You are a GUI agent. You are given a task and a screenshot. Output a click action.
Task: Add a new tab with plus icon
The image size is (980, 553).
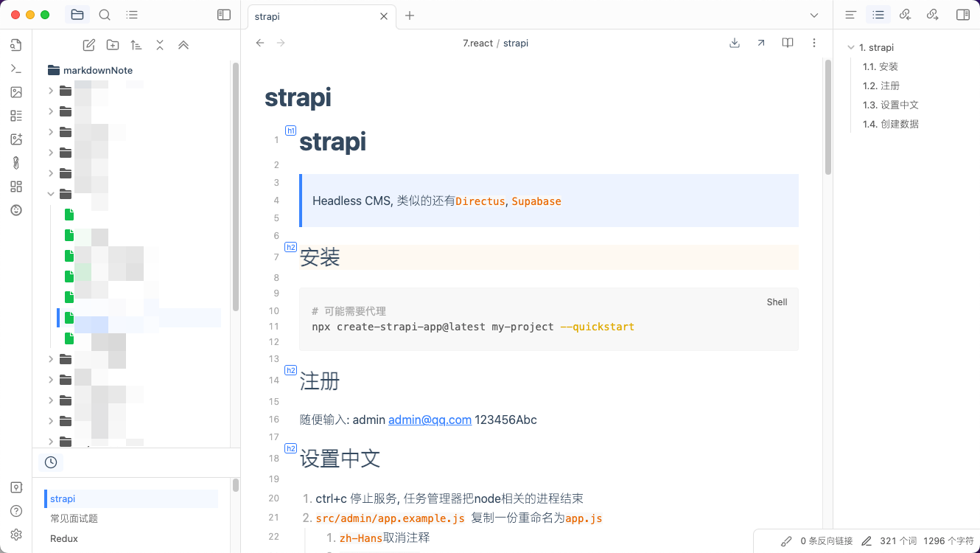pos(410,15)
